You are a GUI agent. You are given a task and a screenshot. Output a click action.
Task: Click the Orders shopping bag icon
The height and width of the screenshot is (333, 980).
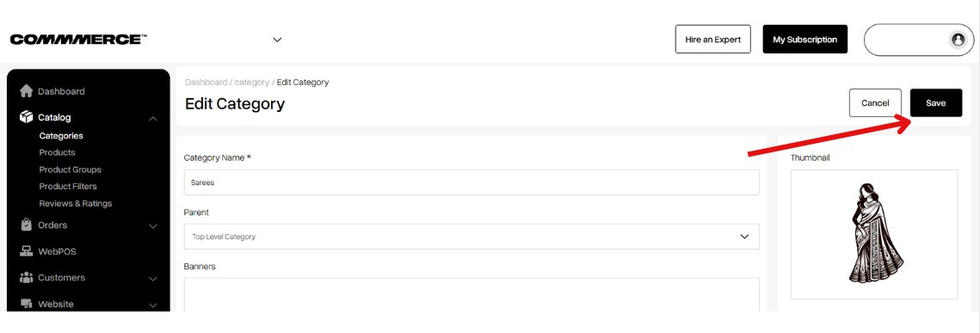(x=27, y=225)
